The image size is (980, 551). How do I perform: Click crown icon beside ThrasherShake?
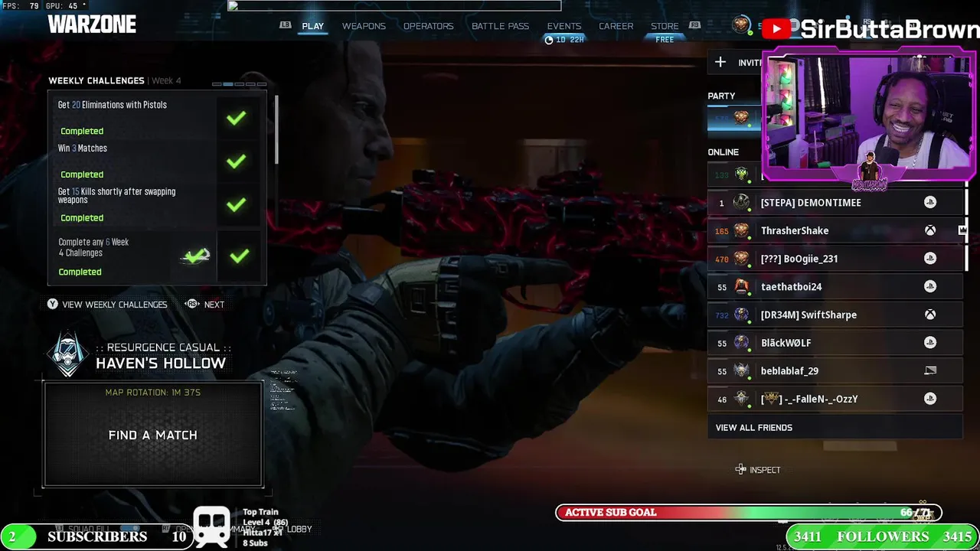963,230
